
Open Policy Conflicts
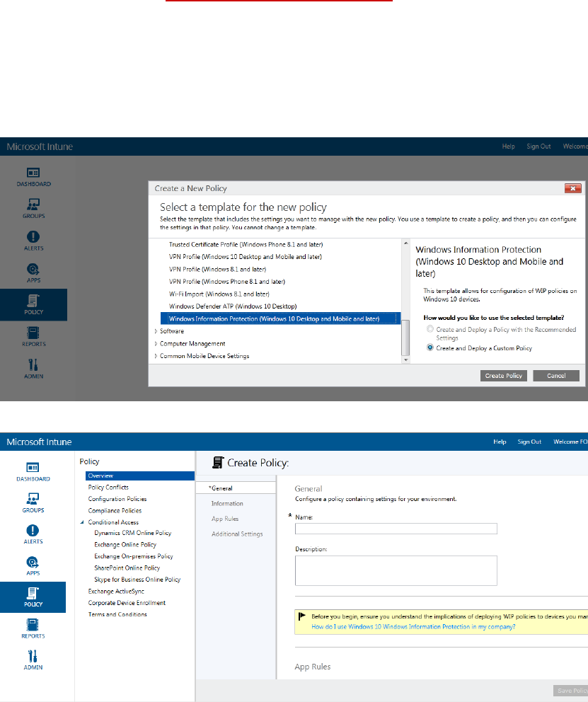(x=108, y=487)
